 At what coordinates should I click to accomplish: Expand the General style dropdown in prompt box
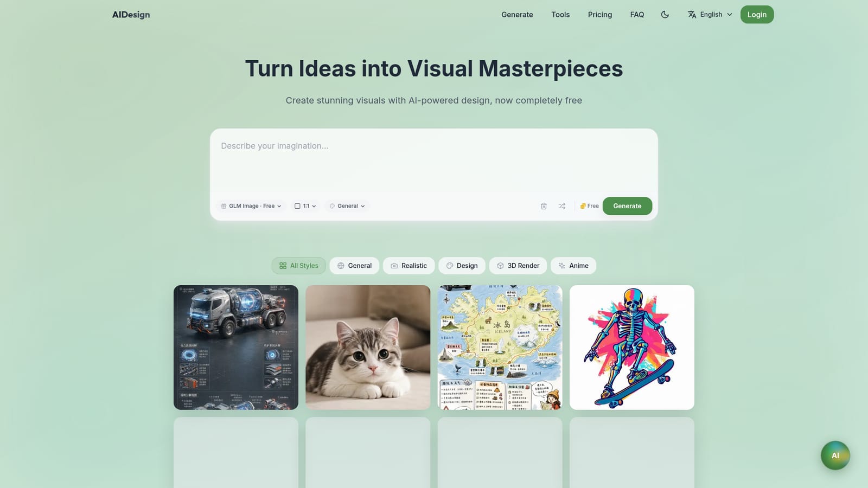point(347,206)
